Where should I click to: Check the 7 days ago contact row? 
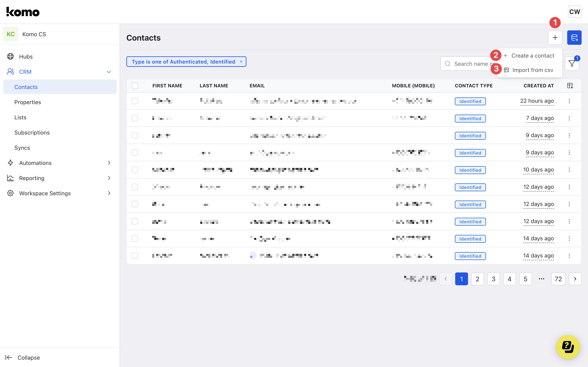click(135, 118)
